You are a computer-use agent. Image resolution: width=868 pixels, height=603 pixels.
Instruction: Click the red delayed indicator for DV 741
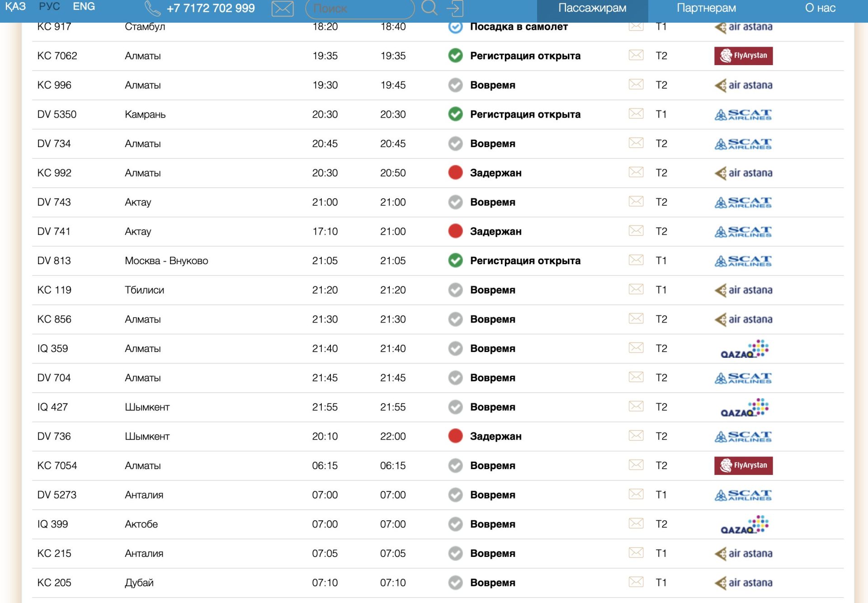click(x=455, y=231)
